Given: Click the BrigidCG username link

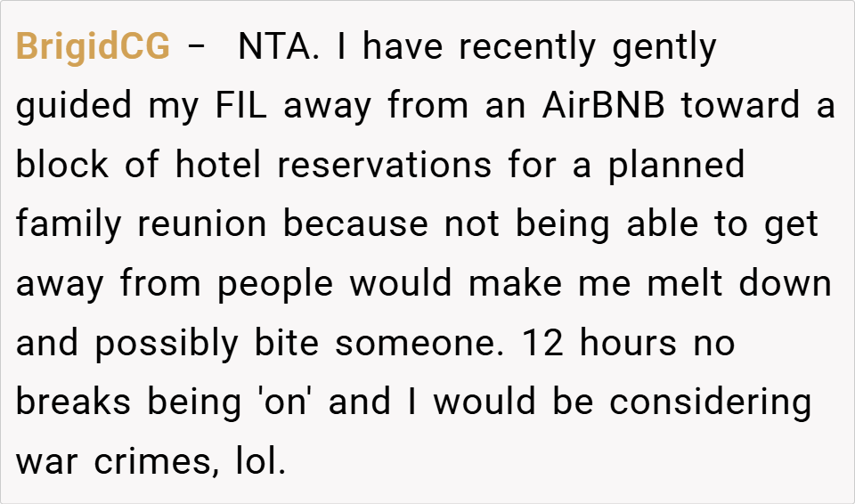Looking at the screenshot, I should tap(93, 48).
